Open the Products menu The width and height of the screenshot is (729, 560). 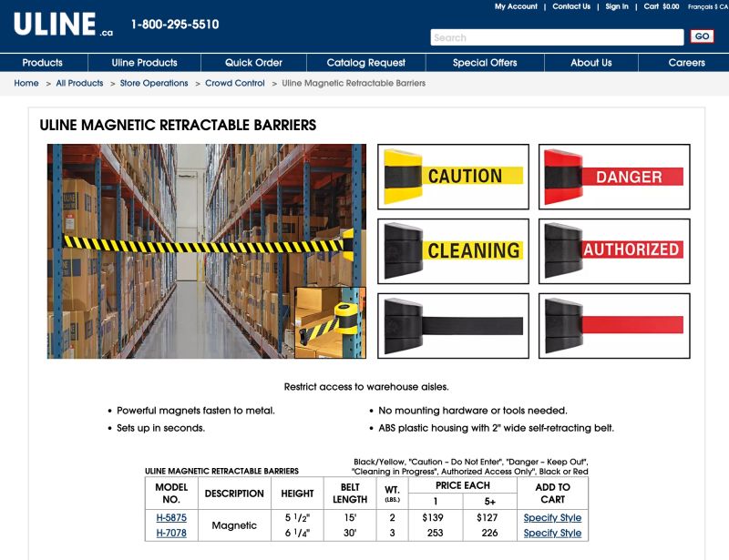pyautogui.click(x=44, y=63)
